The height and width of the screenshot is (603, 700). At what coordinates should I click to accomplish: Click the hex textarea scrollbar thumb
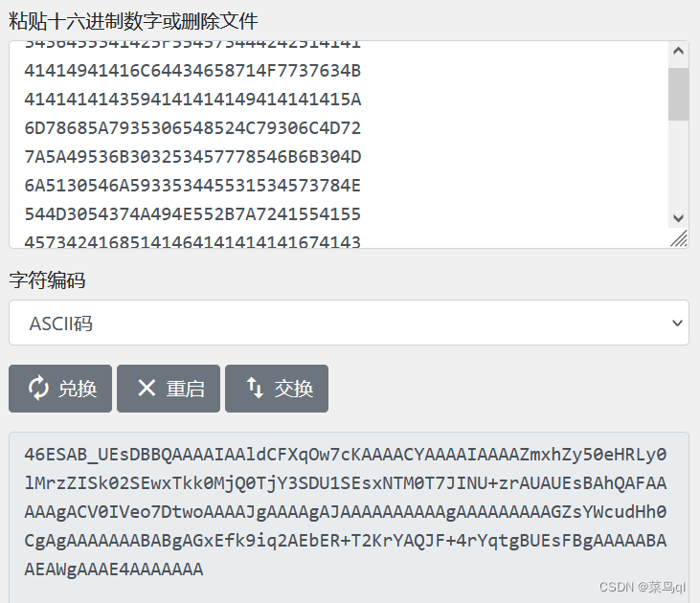click(678, 94)
